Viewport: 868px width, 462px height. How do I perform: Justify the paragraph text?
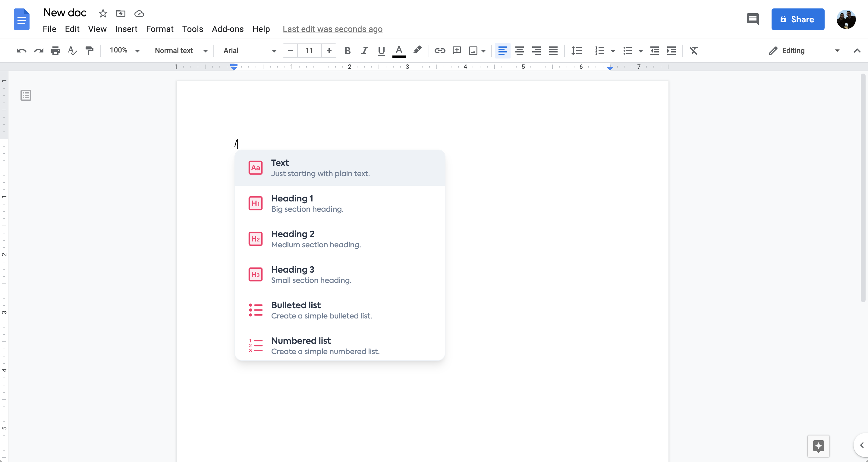(553, 51)
